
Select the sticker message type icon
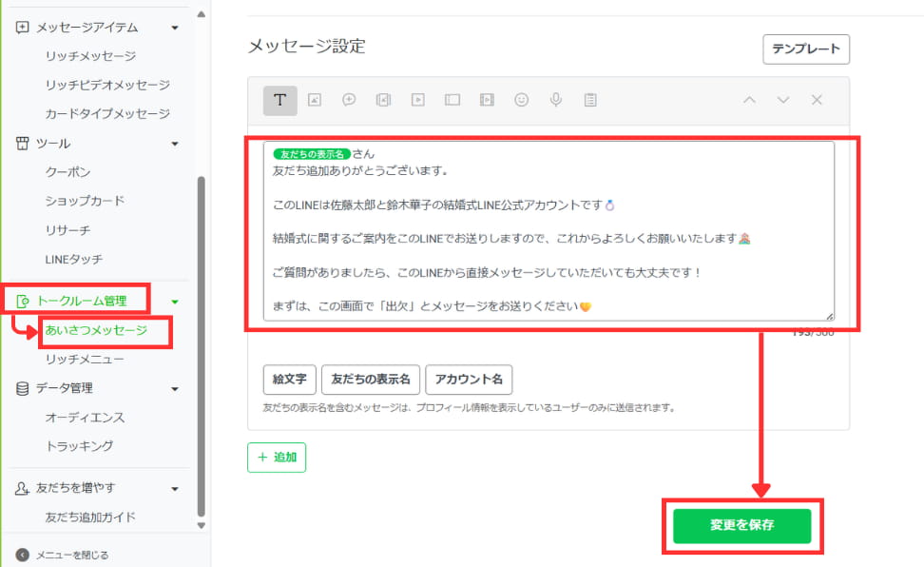tap(349, 100)
